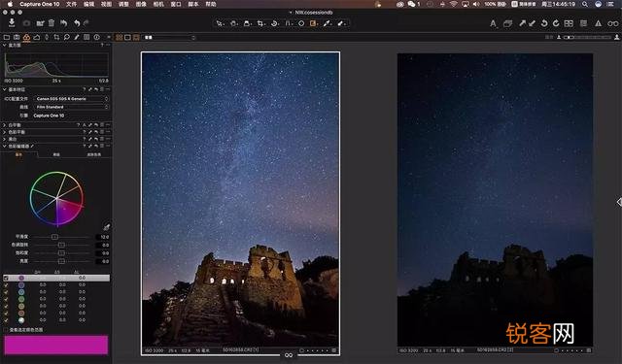This screenshot has width=622, height=364.
Task: Choose the Loupe cursor tool
Action: coord(247,23)
